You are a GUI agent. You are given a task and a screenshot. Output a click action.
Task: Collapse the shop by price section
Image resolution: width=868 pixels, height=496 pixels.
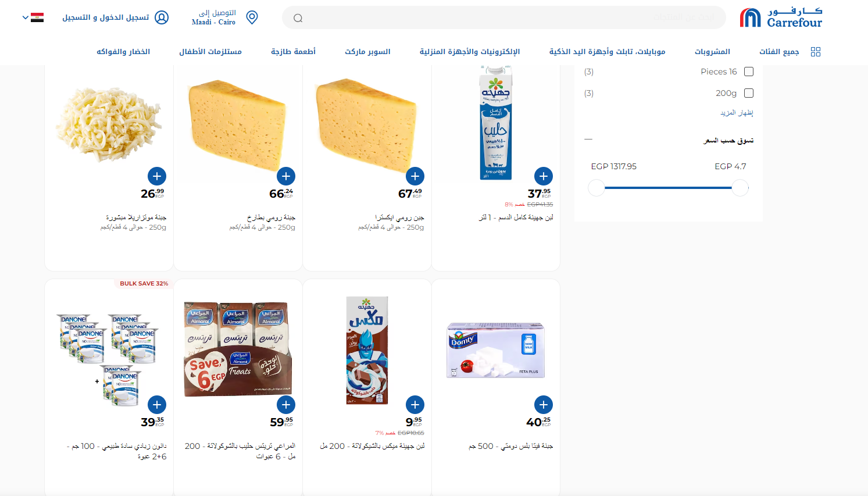pyautogui.click(x=588, y=140)
